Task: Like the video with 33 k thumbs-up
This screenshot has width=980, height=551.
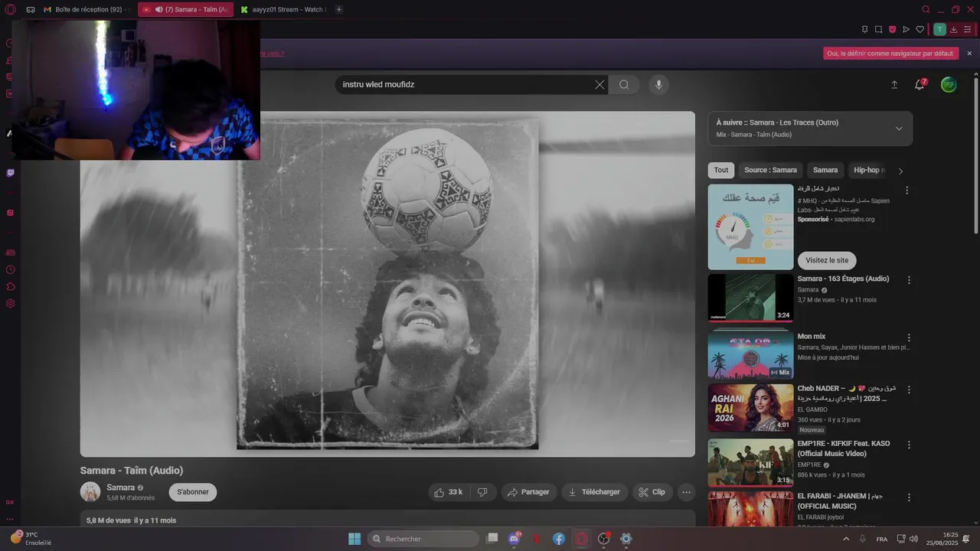Action: [448, 492]
